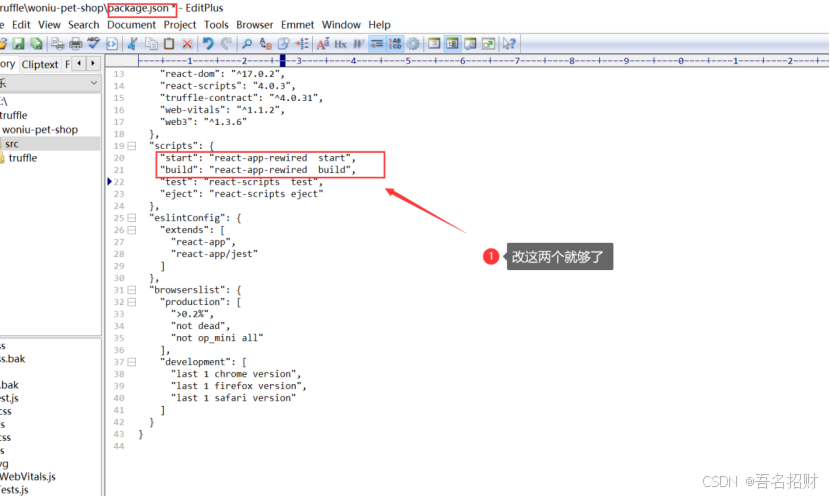830x497 pixels.
Task: Toggle Auto Indent toolbar button
Action: tap(376, 44)
